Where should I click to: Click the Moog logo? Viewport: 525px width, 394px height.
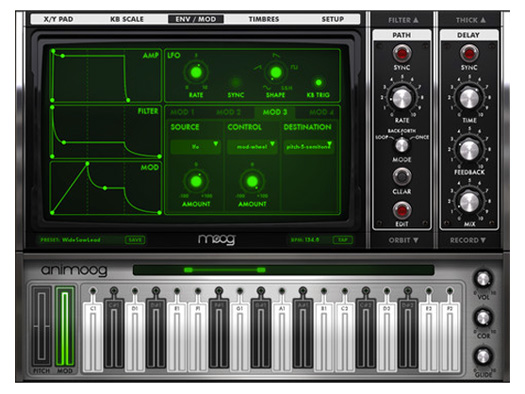click(217, 240)
